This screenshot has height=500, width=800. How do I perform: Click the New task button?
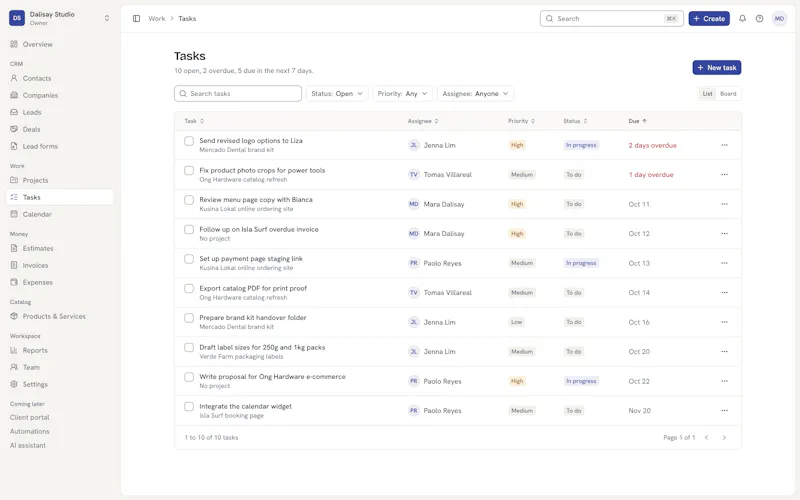(x=717, y=67)
